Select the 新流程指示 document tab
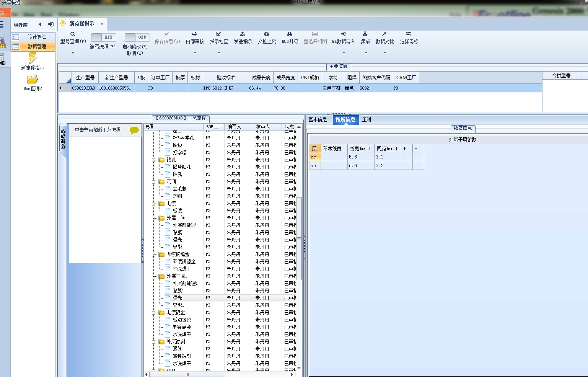Screen dimensions: 588x377 click(x=82, y=24)
